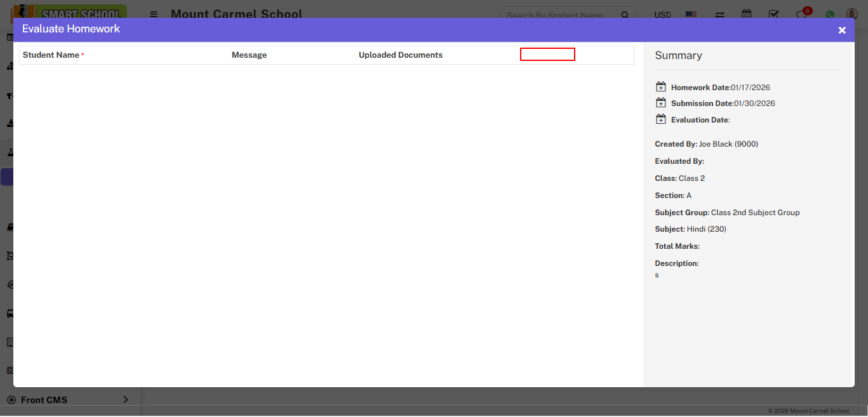This screenshot has height=417, width=868.
Task: Click the WhatsApp icon in top bar
Action: click(x=830, y=15)
